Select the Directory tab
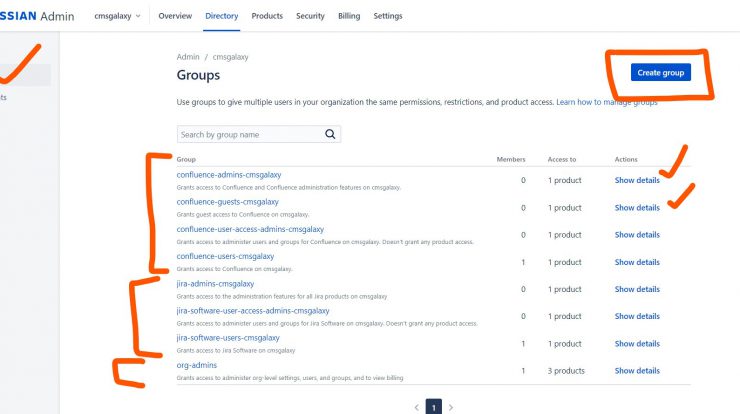The image size is (740, 414). [x=221, y=16]
